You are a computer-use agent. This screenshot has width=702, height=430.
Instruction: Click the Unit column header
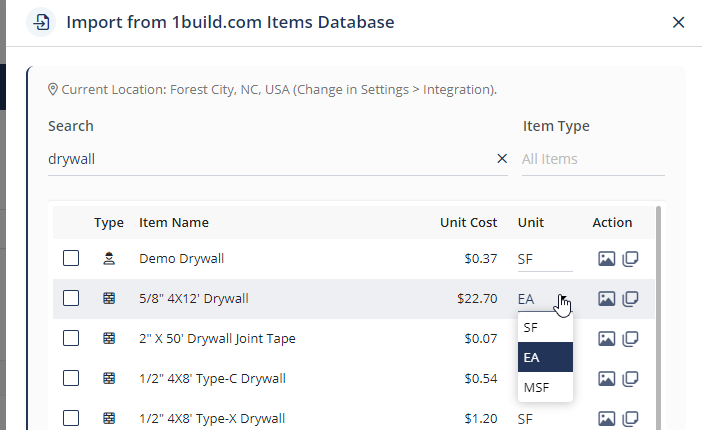point(531,223)
